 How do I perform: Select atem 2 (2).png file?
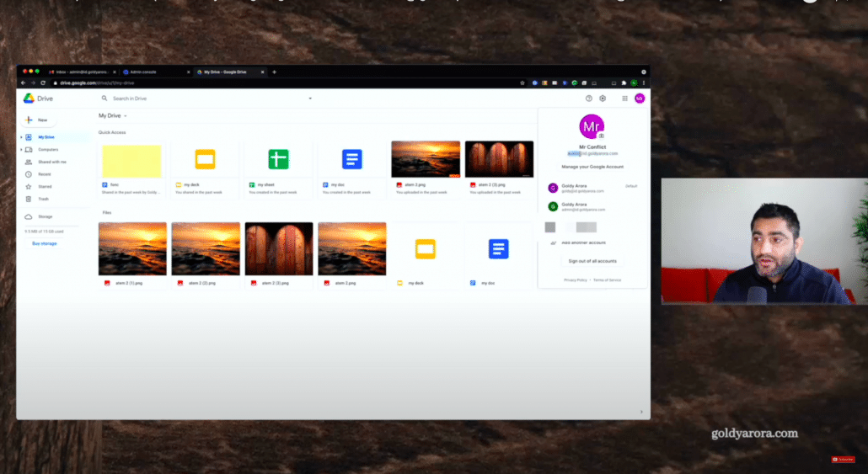tap(206, 255)
